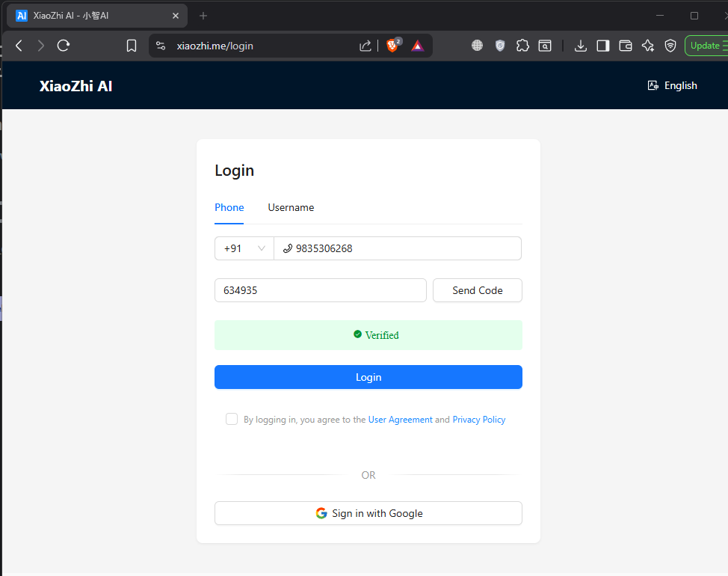
Task: Open a new browser tab
Action: pos(203,16)
